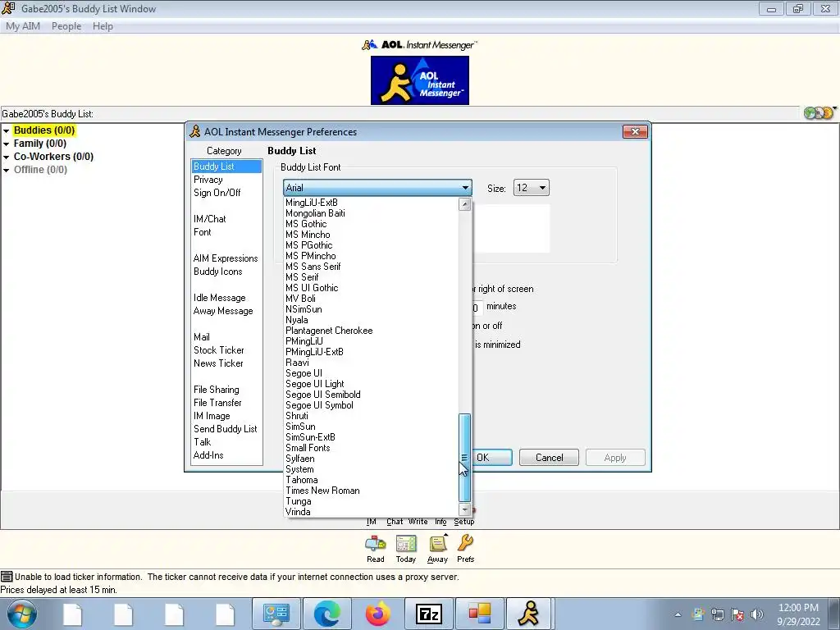Collapse the Buddies group
This screenshot has height=630, width=840.
(7, 130)
